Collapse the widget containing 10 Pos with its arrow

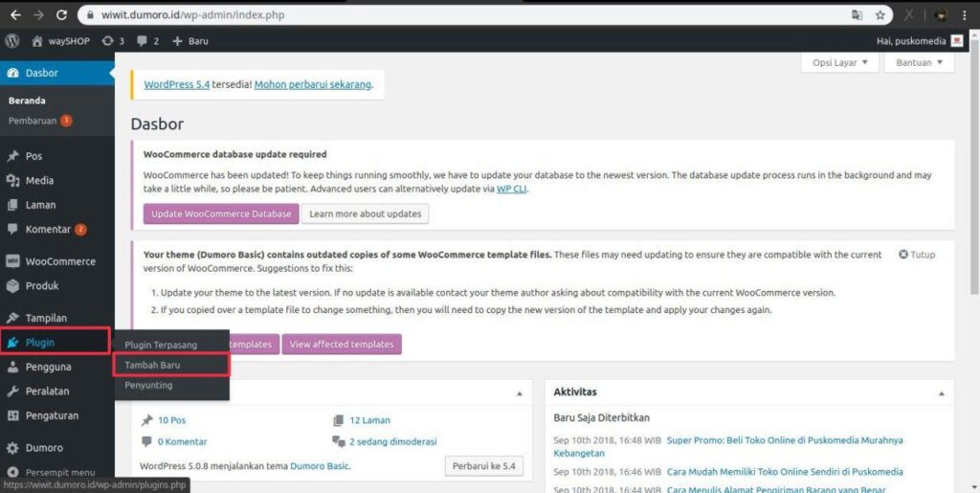[520, 393]
